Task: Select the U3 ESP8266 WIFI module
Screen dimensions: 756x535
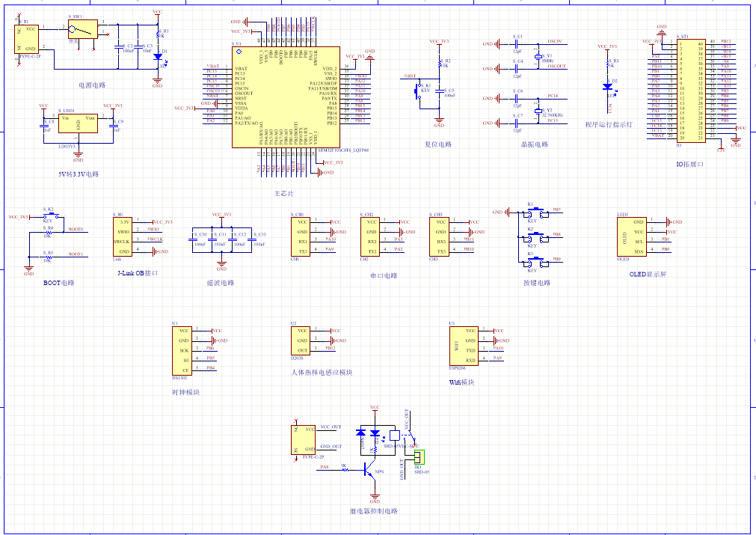Action: [x=464, y=346]
